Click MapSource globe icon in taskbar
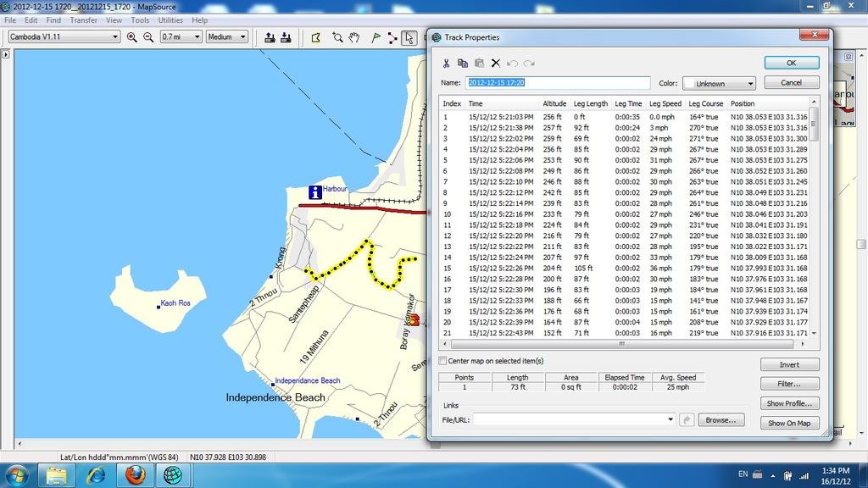This screenshot has height=488, width=868. click(x=173, y=475)
